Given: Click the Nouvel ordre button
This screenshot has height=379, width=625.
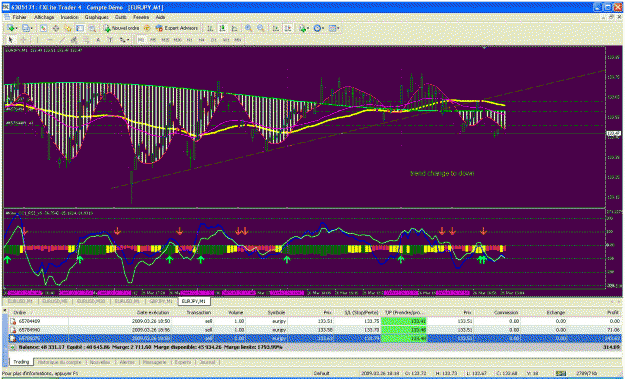Looking at the screenshot, I should click(x=121, y=28).
